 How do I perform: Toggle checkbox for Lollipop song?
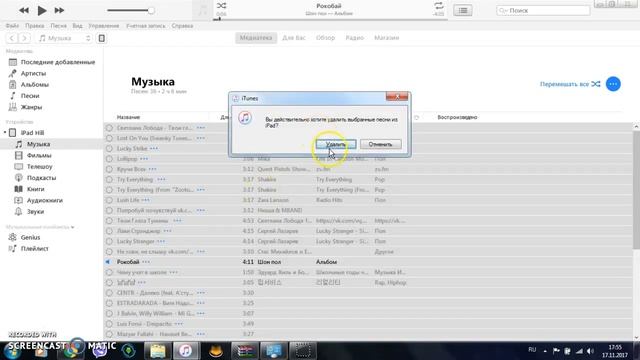coord(109,159)
